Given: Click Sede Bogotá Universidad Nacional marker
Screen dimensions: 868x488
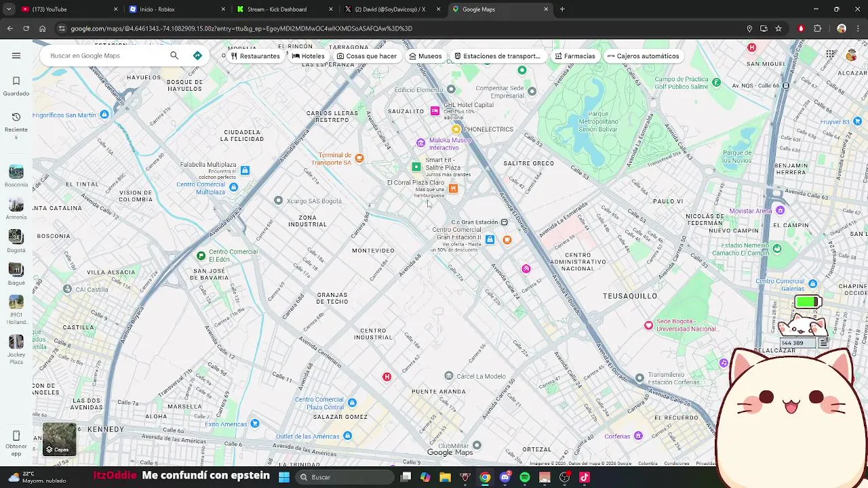Looking at the screenshot, I should pos(649,325).
